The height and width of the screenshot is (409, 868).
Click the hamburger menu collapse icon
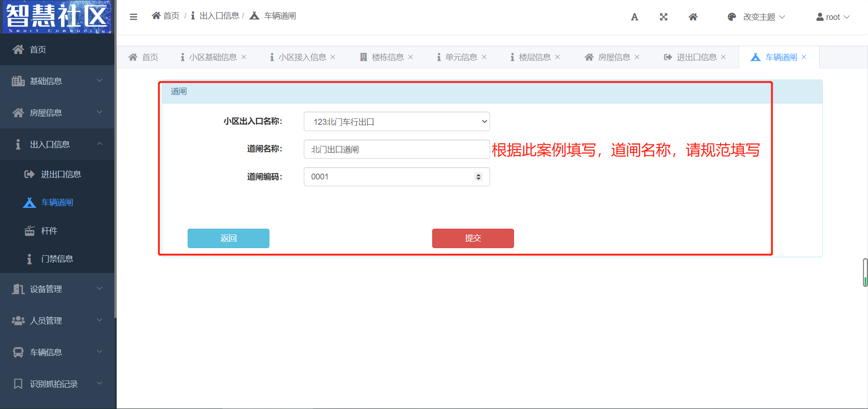click(133, 17)
